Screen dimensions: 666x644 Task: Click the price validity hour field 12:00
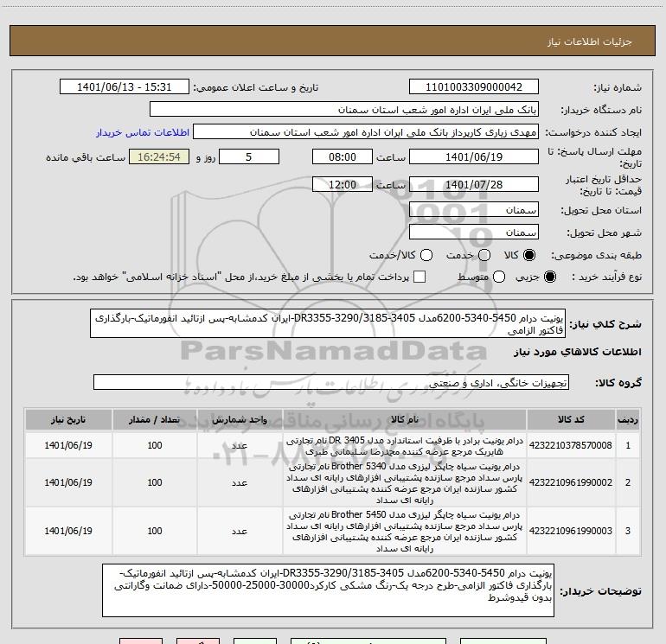[x=343, y=184]
